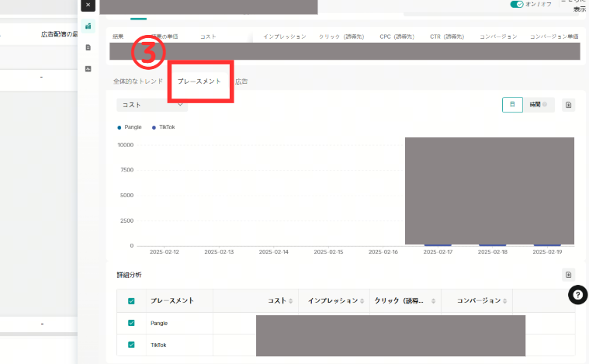Export the chart using the download icon
The height and width of the screenshot is (364, 589).
coord(568,105)
